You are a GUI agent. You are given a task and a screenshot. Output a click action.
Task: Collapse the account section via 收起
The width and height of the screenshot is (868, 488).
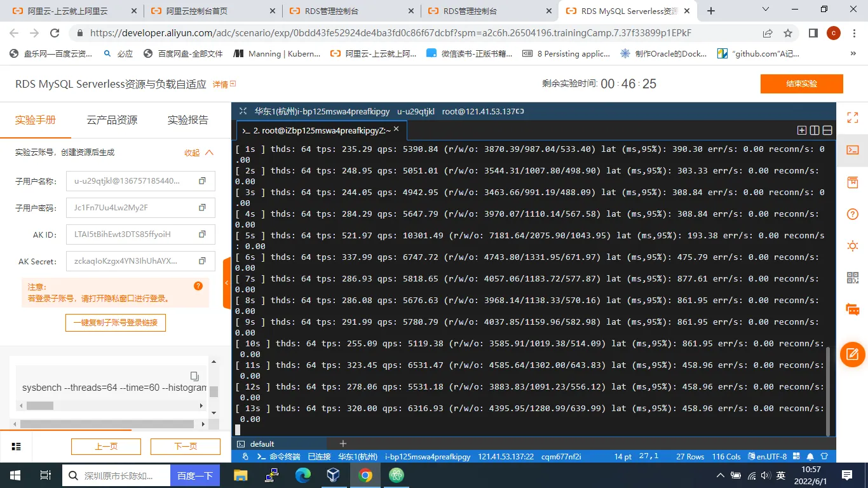tap(199, 152)
